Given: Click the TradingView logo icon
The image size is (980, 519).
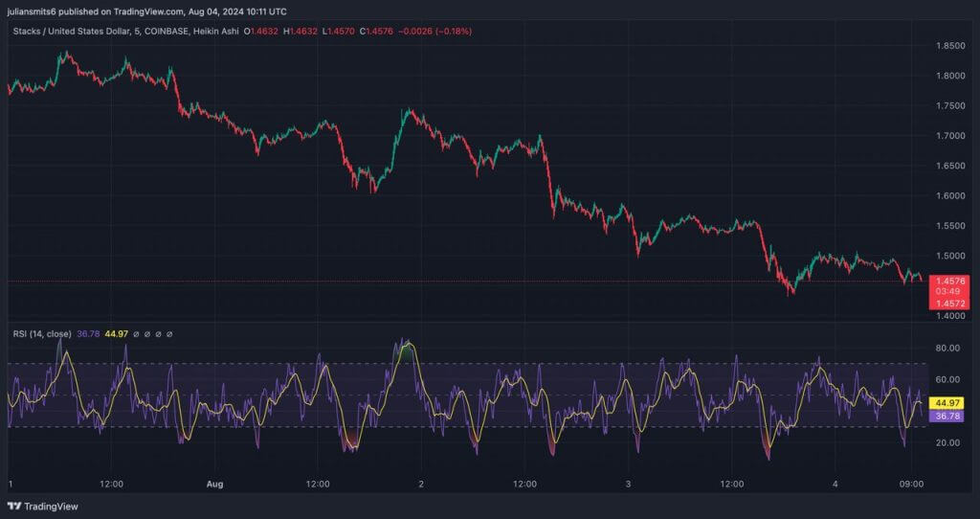Looking at the screenshot, I should (x=13, y=506).
